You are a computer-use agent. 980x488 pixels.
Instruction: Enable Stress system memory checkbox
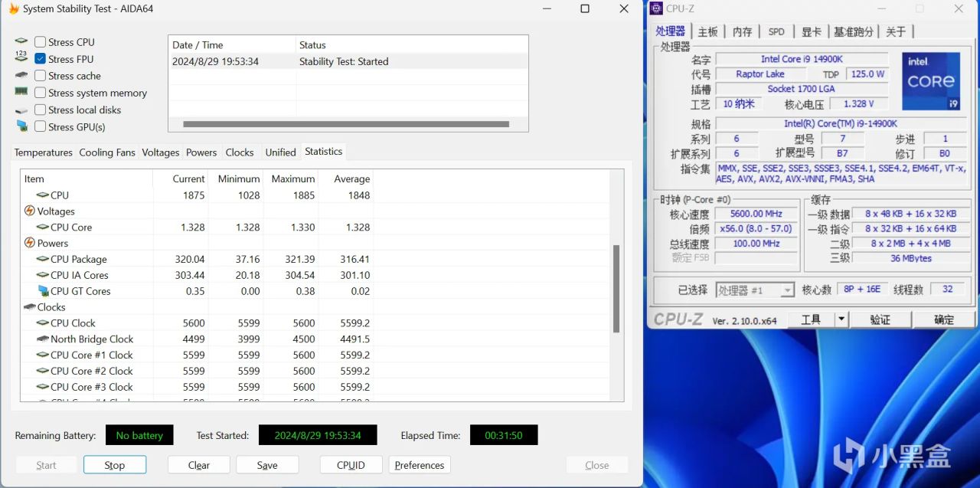pyautogui.click(x=40, y=93)
